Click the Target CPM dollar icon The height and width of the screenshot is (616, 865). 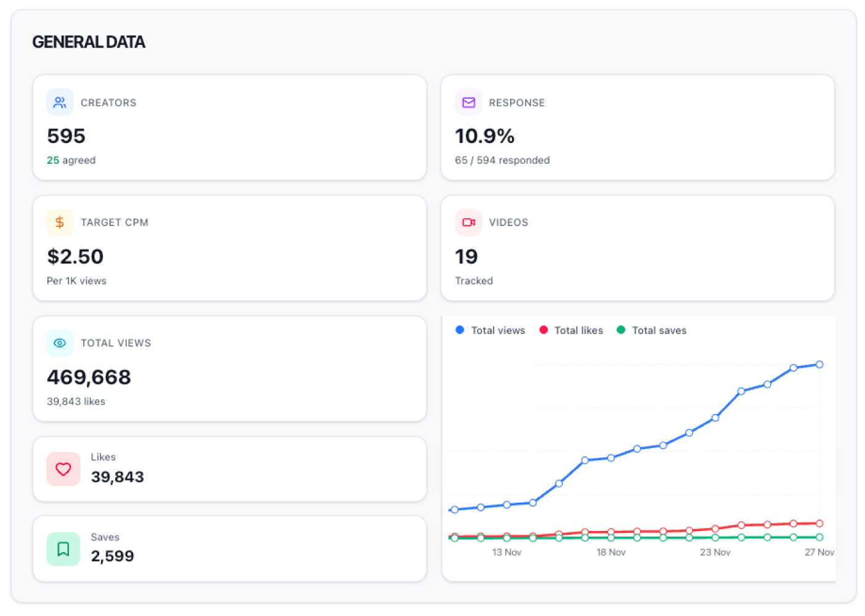(x=60, y=222)
